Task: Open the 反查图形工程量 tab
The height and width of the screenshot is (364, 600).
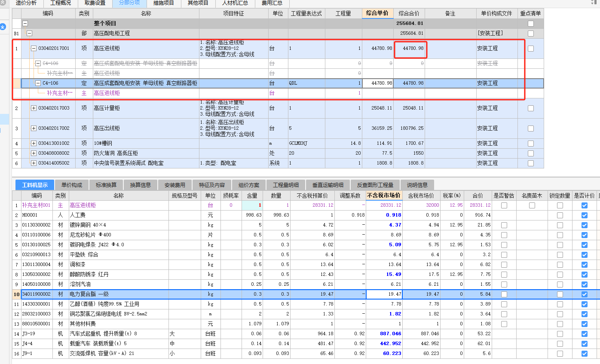Action: (x=375, y=185)
